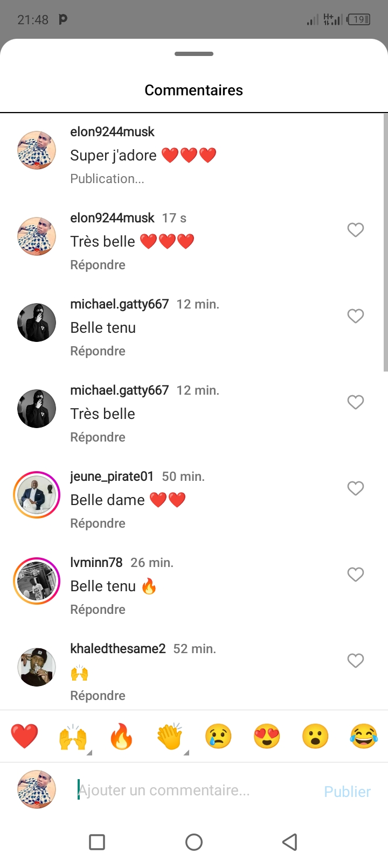Insert the raised hands emoji reaction
This screenshot has height=868, width=388.
[73, 736]
